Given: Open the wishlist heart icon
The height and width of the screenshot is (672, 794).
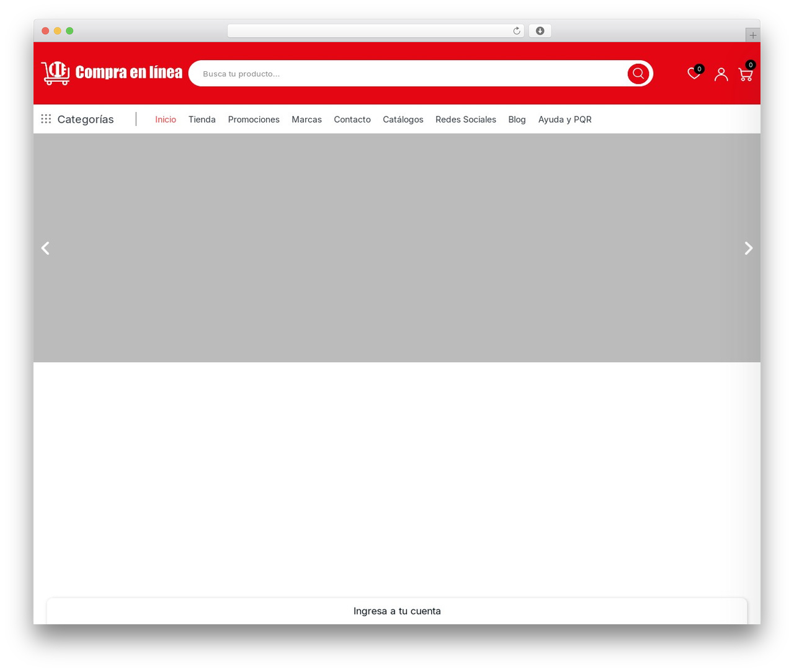Looking at the screenshot, I should coord(694,74).
